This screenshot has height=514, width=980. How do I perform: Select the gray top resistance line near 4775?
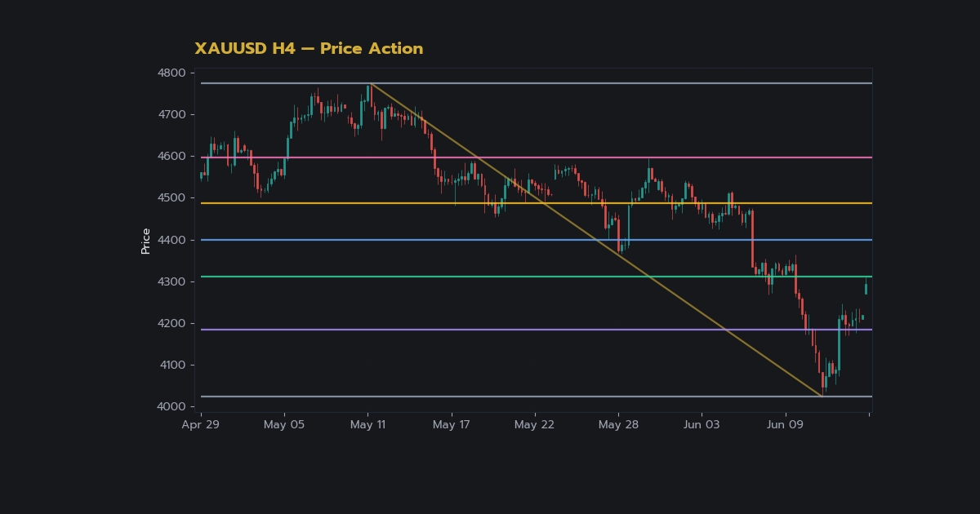536,83
